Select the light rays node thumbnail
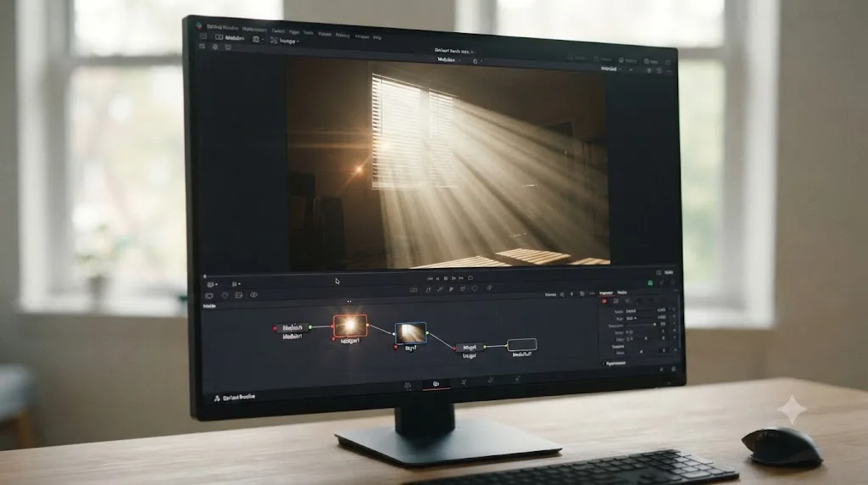The width and height of the screenshot is (868, 485). [411, 333]
